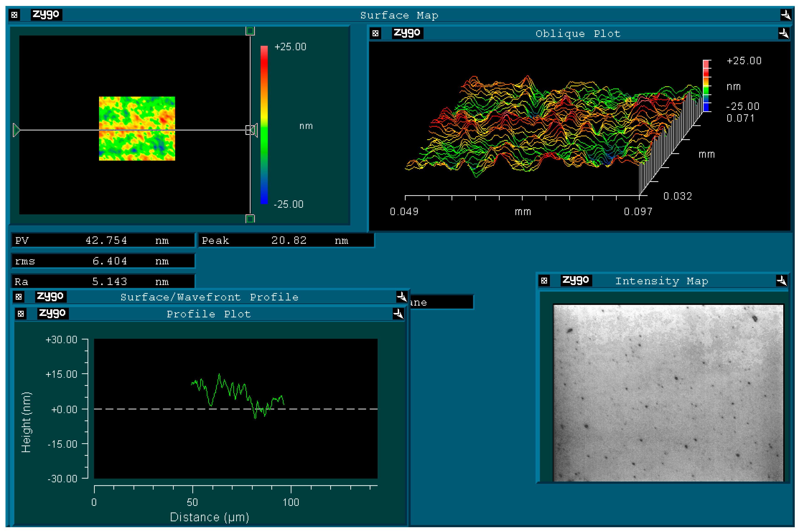Open the Surface Map window control menu
This screenshot has width=800, height=532.
click(x=14, y=15)
